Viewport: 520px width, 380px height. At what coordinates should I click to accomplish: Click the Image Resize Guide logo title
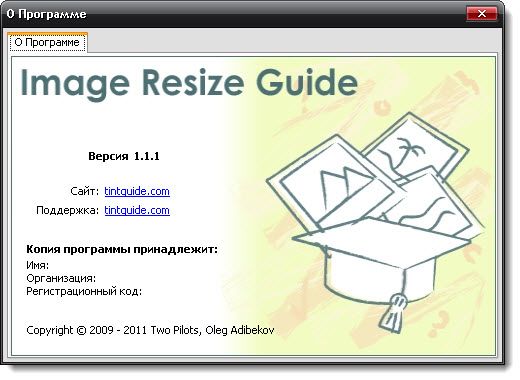click(189, 84)
